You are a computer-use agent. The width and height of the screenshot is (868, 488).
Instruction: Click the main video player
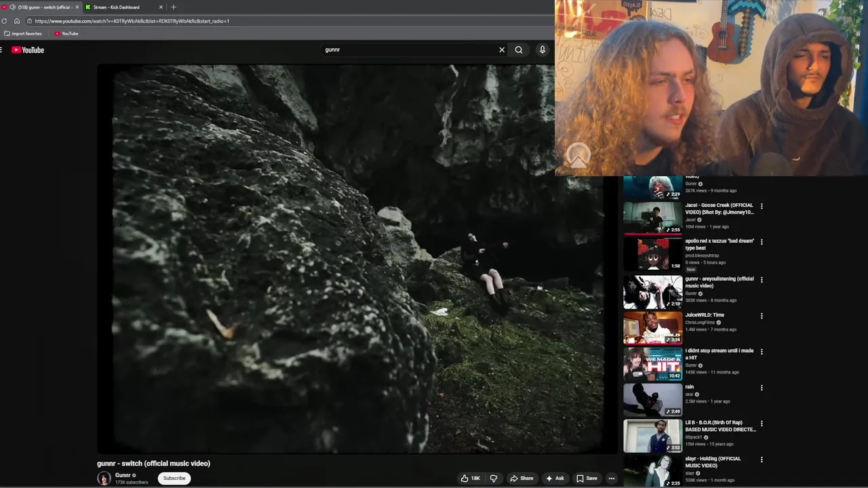pyautogui.click(x=357, y=259)
